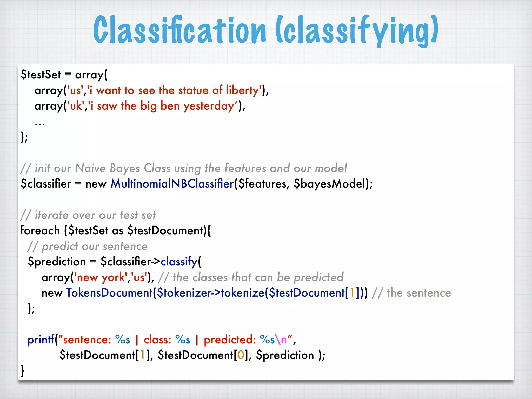Click the 'classify(' method name
This screenshot has height=399, width=532.
(x=181, y=262)
